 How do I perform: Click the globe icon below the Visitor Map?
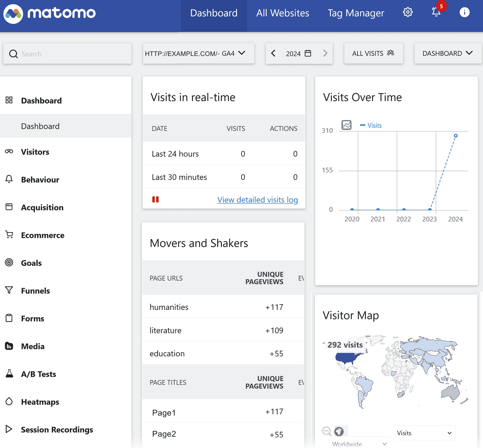point(339,432)
